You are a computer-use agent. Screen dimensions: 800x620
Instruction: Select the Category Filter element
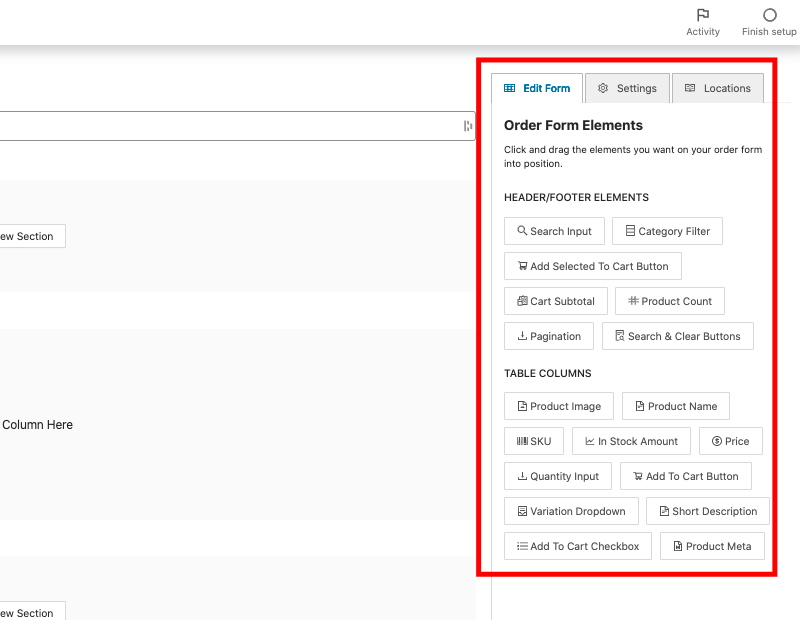(667, 231)
